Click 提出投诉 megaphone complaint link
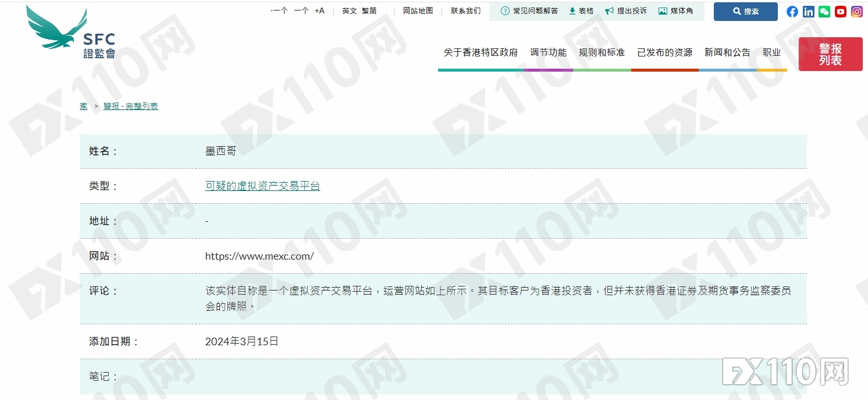Image resolution: width=868 pixels, height=400 pixels. (626, 11)
